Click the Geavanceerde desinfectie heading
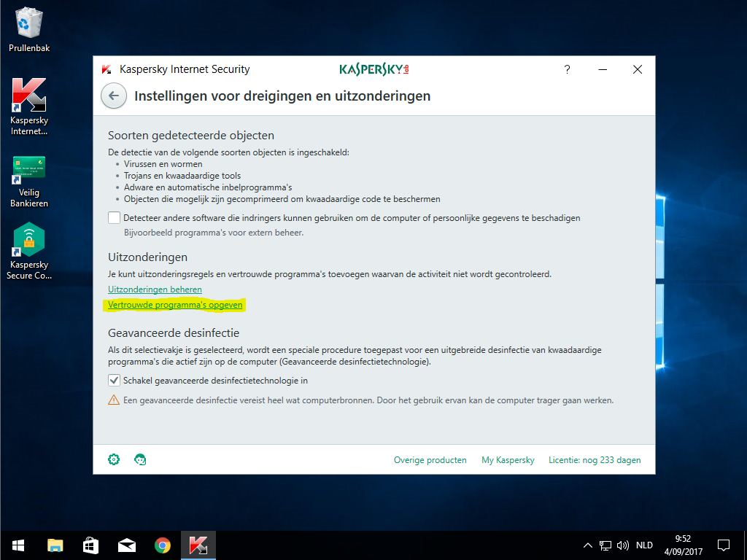The height and width of the screenshot is (560, 747). (x=174, y=332)
